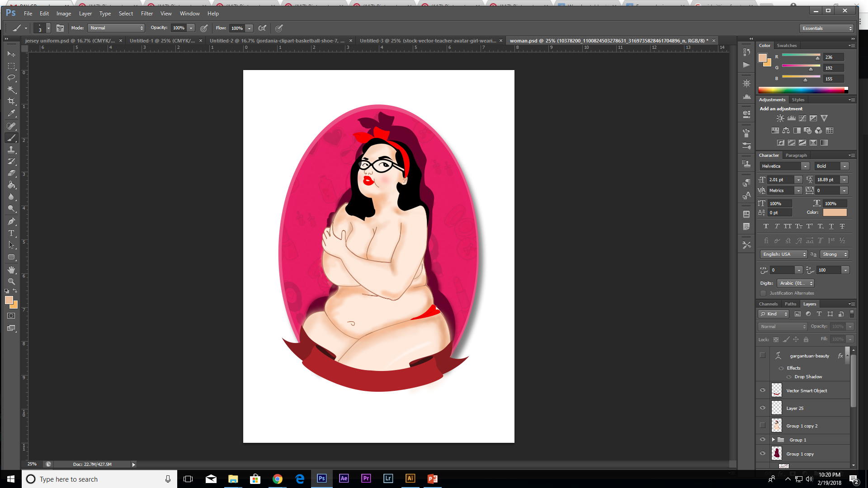The image size is (868, 488).
Task: Open the Strong anti-aliasing dropdown
Action: pos(834,254)
